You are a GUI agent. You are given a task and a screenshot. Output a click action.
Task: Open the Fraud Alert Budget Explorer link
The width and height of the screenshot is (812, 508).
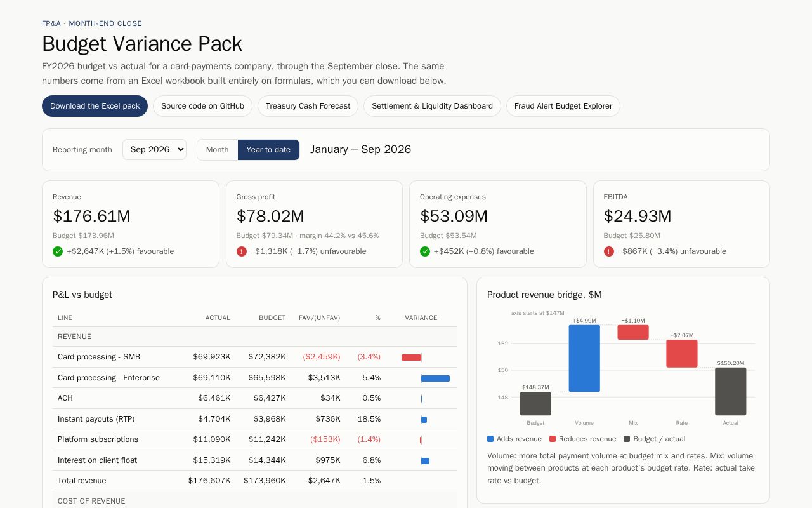point(563,106)
